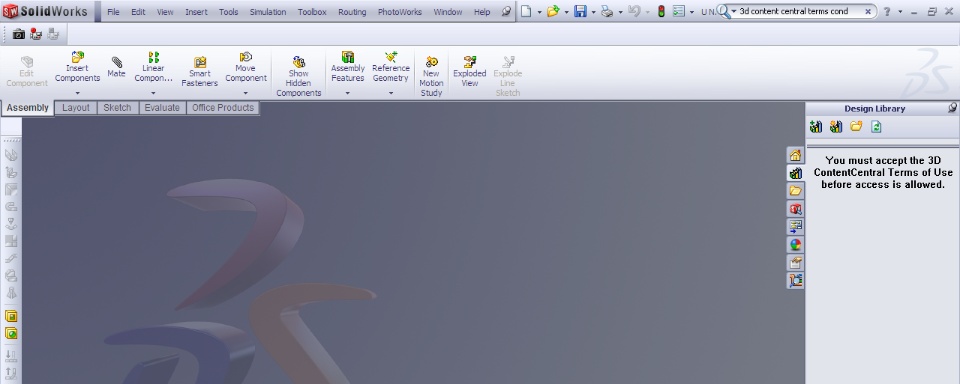Pin the menu bar pushpin
The image size is (960, 384).
506,11
